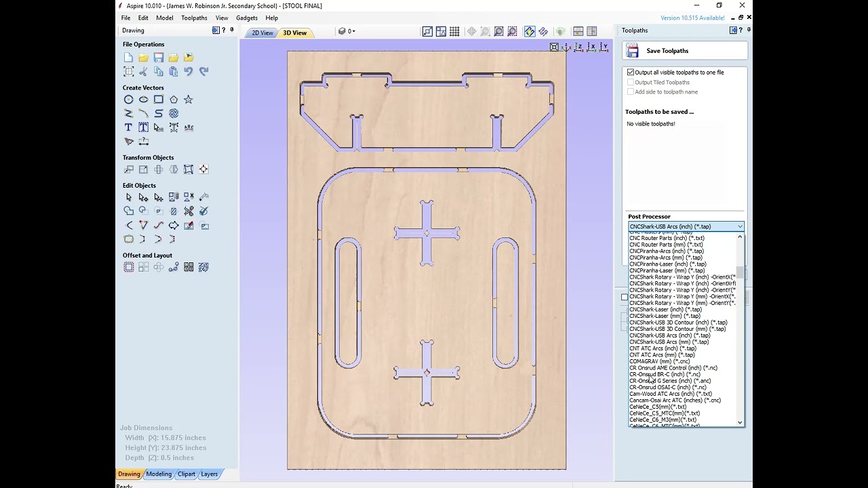
Task: Click the Version 10.515 Available link
Action: tap(693, 18)
